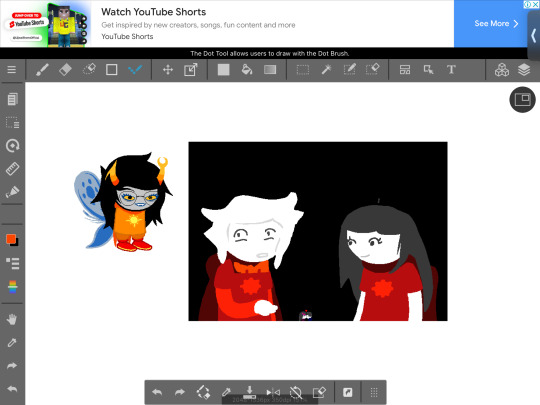Viewport: 540px width, 405px height.
Task: Open the Materials cubes panel
Action: click(502, 70)
